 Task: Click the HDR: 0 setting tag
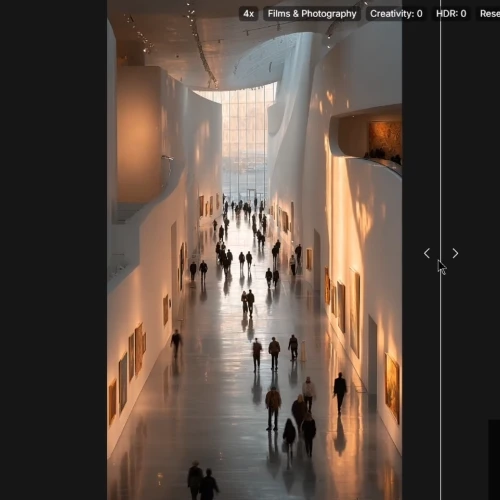pyautogui.click(x=451, y=14)
